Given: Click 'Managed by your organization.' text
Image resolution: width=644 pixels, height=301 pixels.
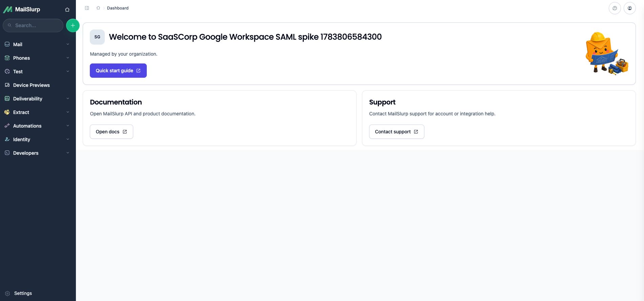Looking at the screenshot, I should 124,54.
